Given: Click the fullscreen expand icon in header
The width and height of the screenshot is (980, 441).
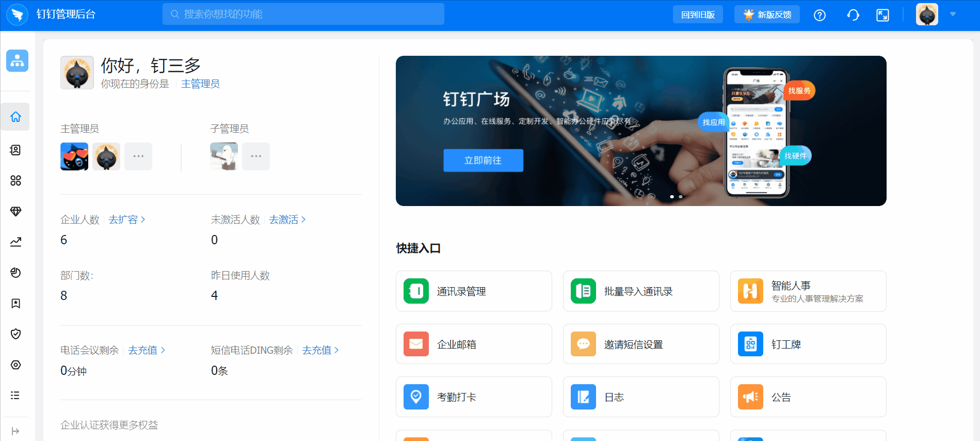Looking at the screenshot, I should (882, 15).
